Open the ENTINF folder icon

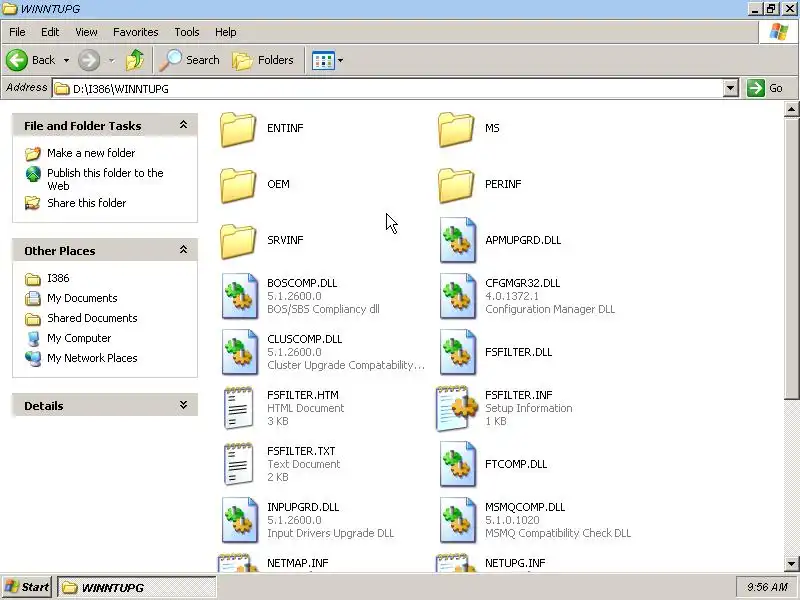click(x=238, y=130)
